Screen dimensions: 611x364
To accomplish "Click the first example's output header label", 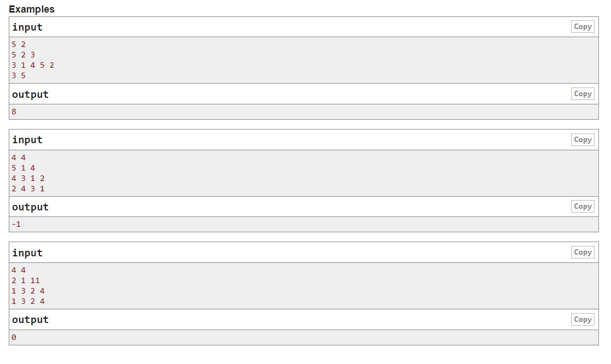I will [31, 95].
